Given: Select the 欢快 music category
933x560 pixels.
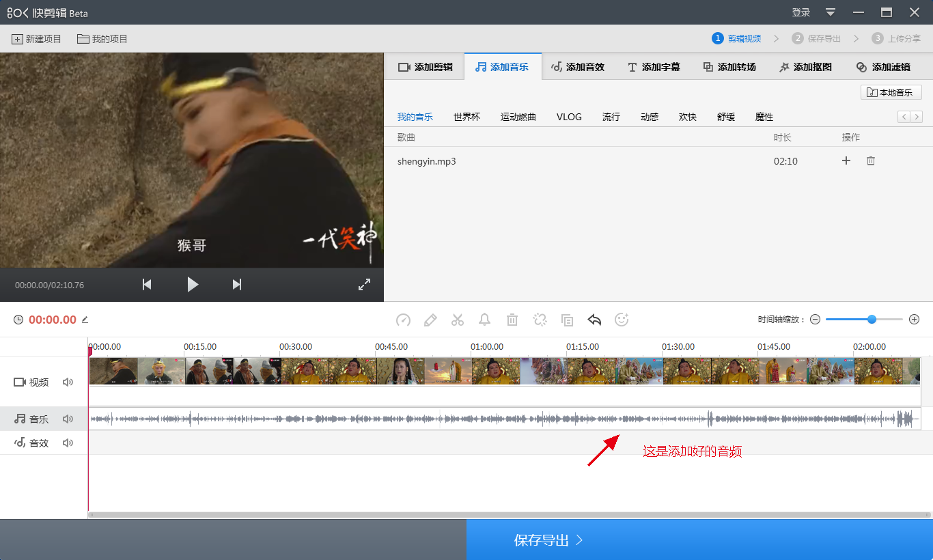Looking at the screenshot, I should point(688,117).
